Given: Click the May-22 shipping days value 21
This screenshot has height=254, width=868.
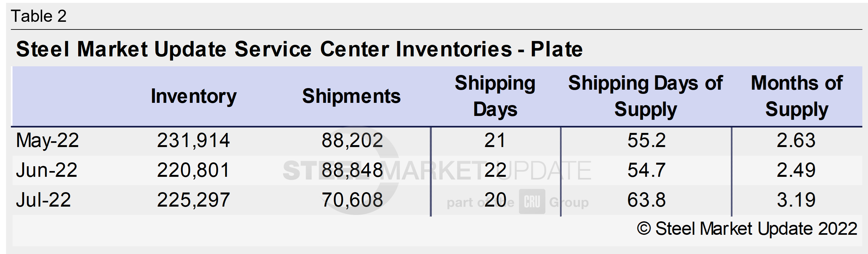Looking at the screenshot, I should click(495, 140).
